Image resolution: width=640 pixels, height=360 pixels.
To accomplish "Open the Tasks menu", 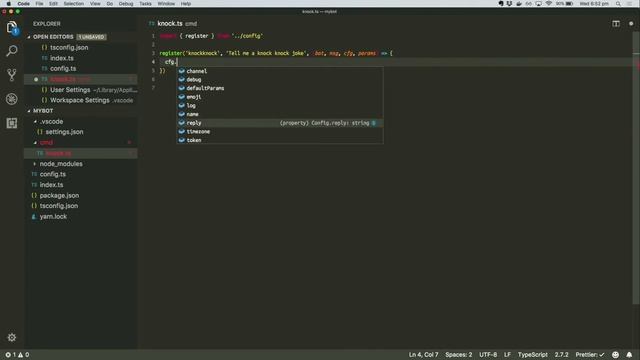I will [145, 4].
